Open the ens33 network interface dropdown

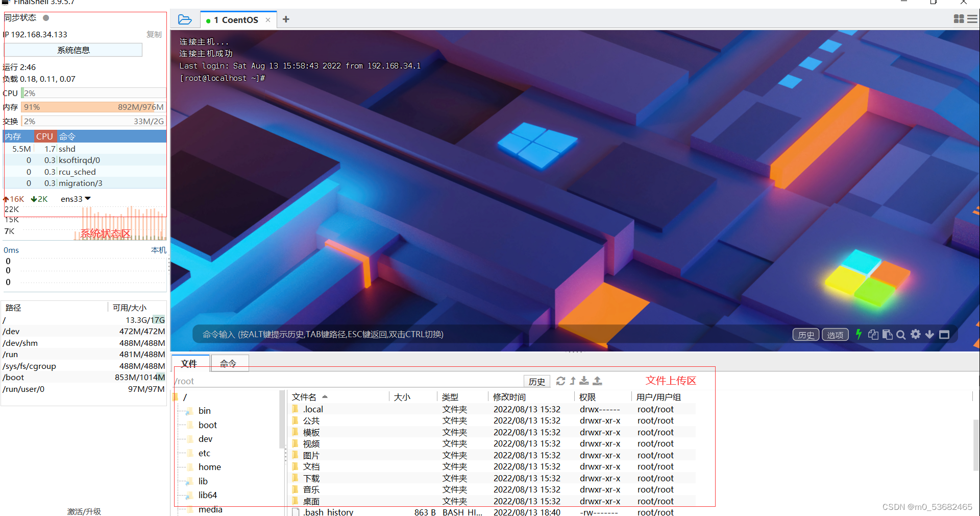[75, 199]
